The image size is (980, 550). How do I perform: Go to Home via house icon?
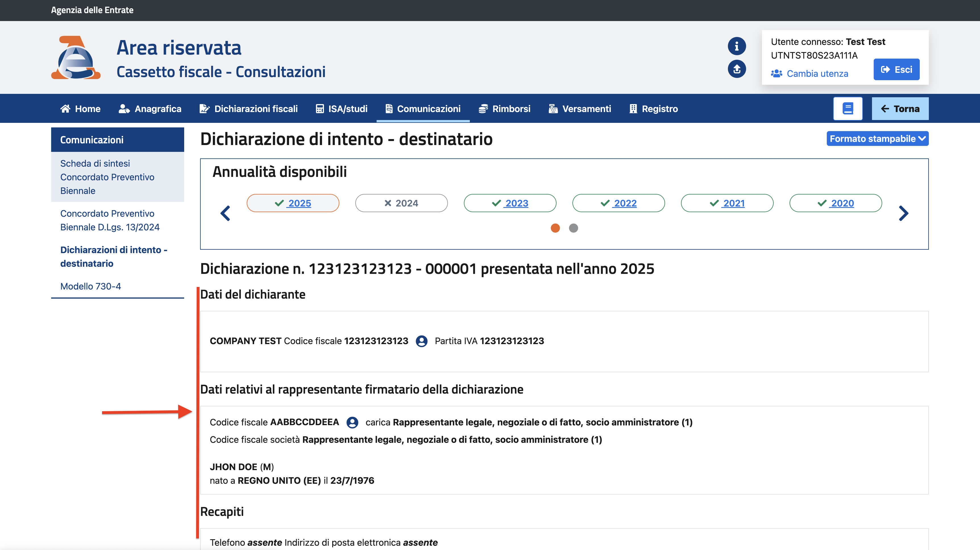(65, 109)
